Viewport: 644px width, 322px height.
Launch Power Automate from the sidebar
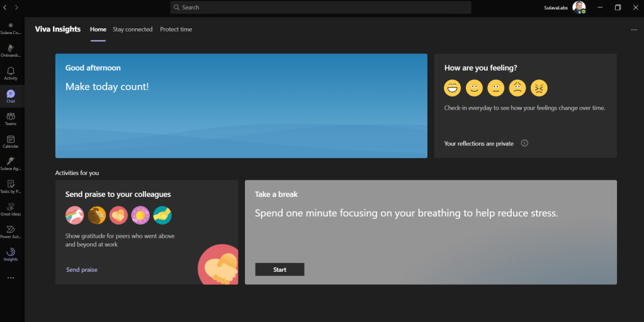(11, 231)
